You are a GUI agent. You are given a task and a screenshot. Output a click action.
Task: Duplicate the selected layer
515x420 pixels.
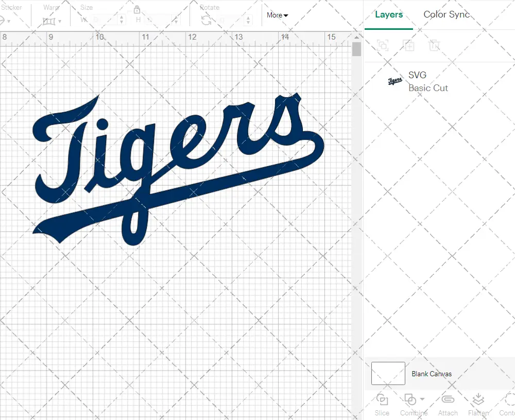[x=409, y=45]
